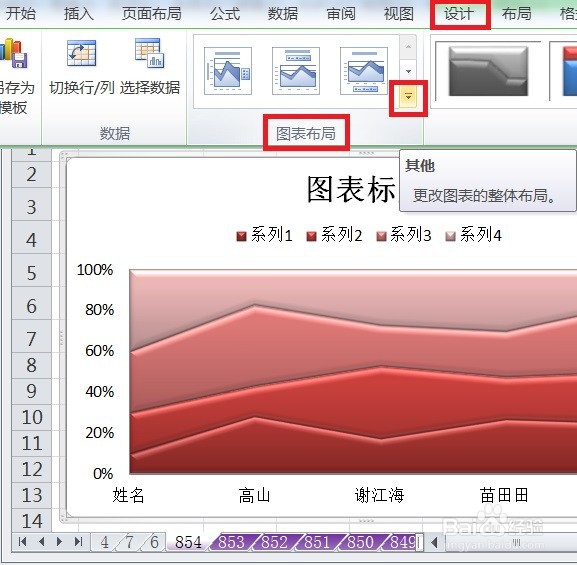The width and height of the screenshot is (577, 565).
Task: Switch to sheet tab 4
Action: 105,542
